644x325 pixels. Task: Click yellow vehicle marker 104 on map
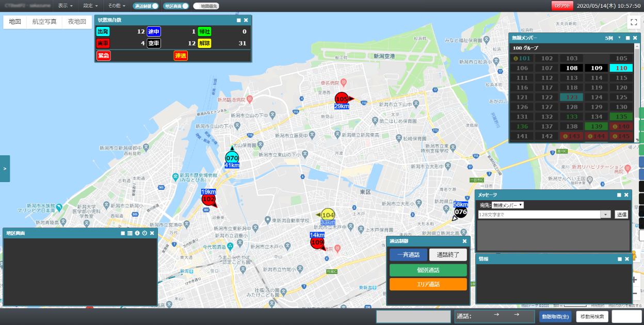point(328,215)
